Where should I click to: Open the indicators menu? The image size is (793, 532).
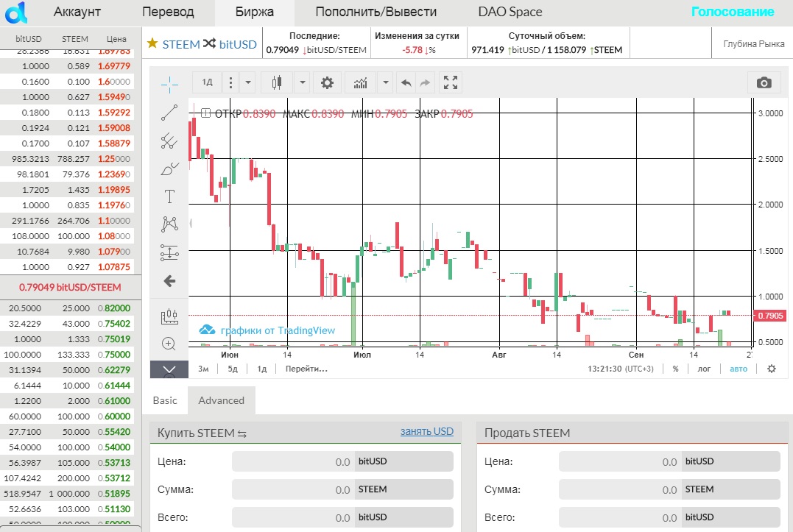pyautogui.click(x=360, y=82)
